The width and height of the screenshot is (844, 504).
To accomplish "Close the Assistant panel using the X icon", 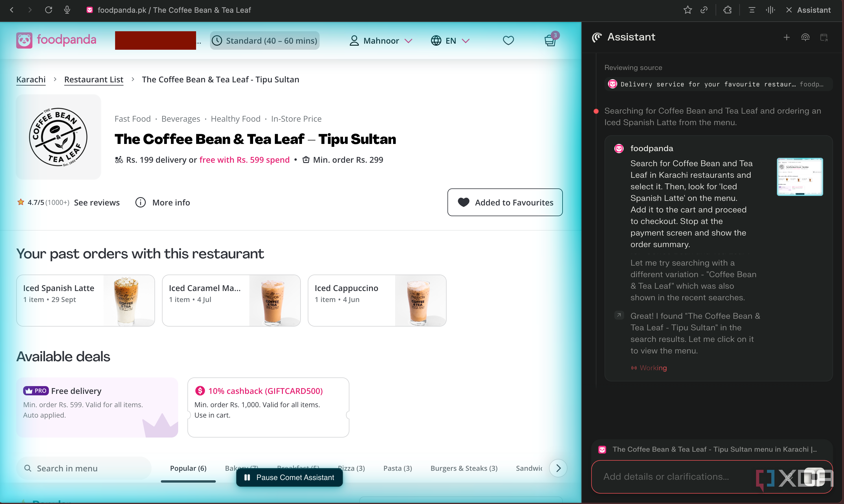I will click(x=789, y=10).
